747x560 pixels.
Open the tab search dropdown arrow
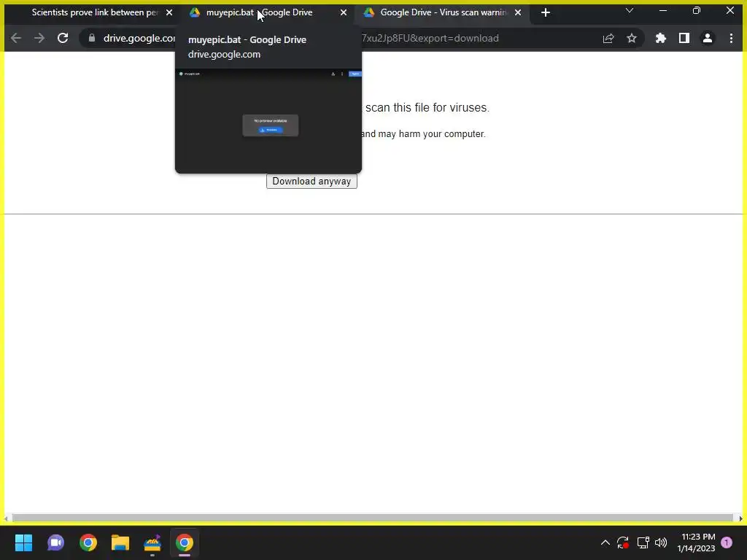(630, 10)
